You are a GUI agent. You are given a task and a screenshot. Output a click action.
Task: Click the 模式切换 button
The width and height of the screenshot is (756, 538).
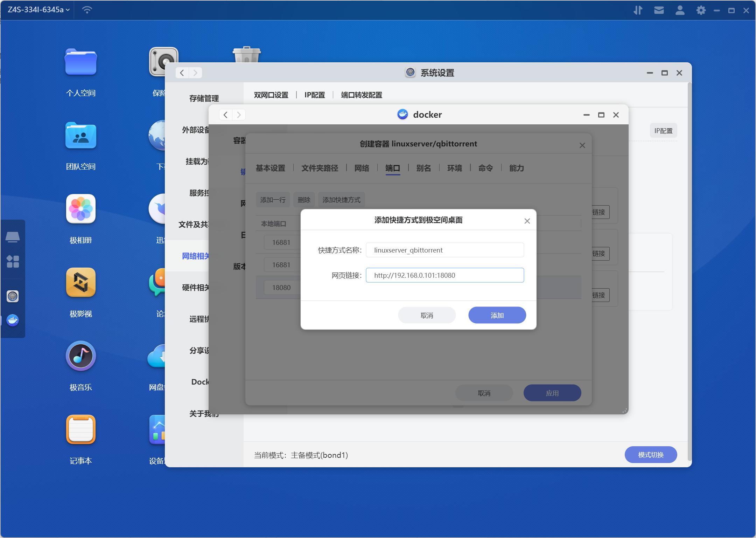pos(650,454)
